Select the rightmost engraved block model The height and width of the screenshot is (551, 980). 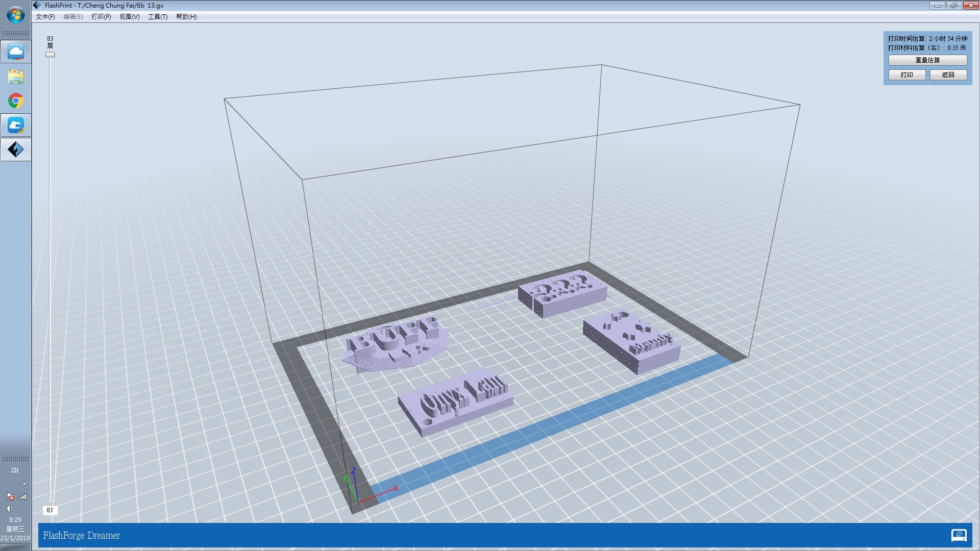[632, 342]
